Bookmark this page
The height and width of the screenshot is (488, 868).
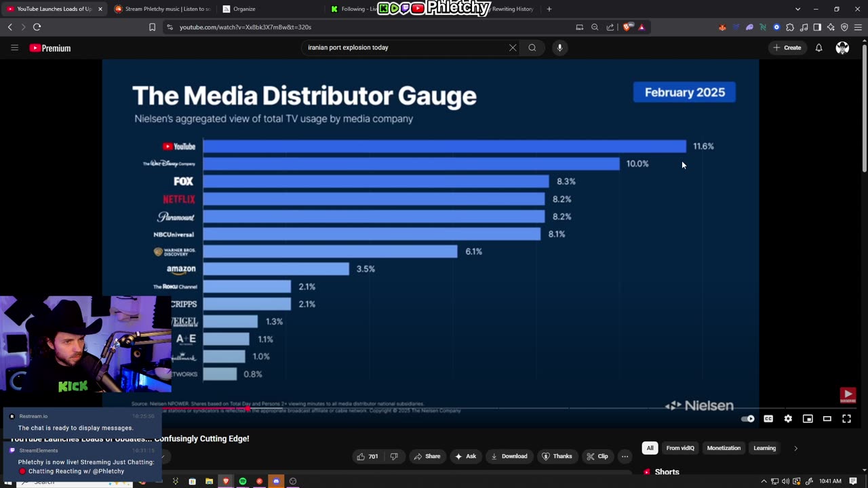click(152, 27)
